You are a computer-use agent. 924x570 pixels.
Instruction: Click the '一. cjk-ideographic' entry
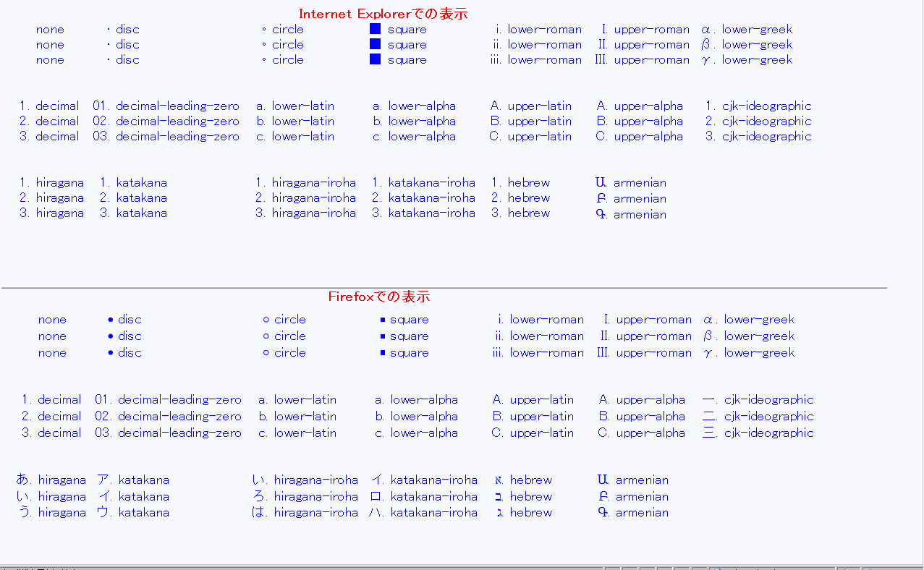[758, 400]
